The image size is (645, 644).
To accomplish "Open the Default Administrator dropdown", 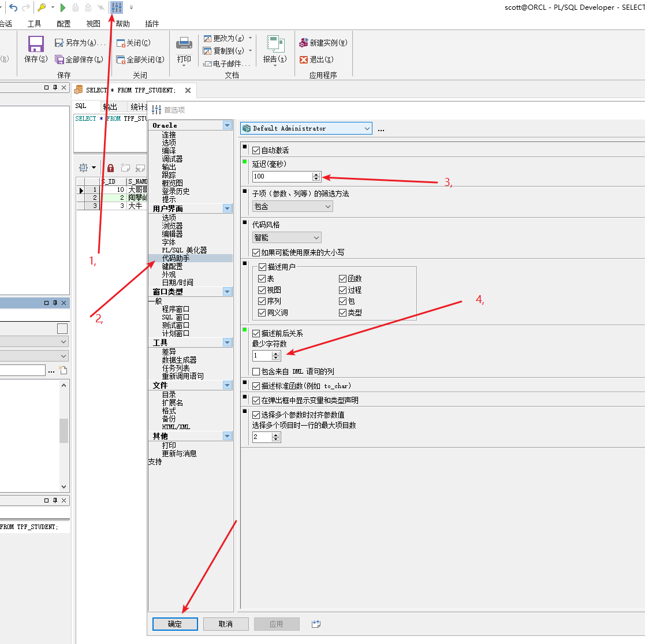I will pos(306,128).
